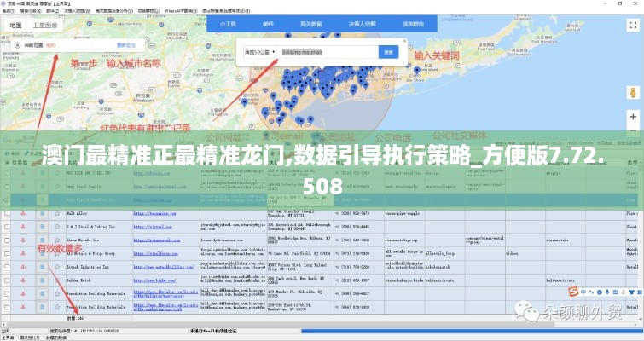Tick checkbox for Belden Brick row
This screenshot has width=644, height=341.
(7, 280)
